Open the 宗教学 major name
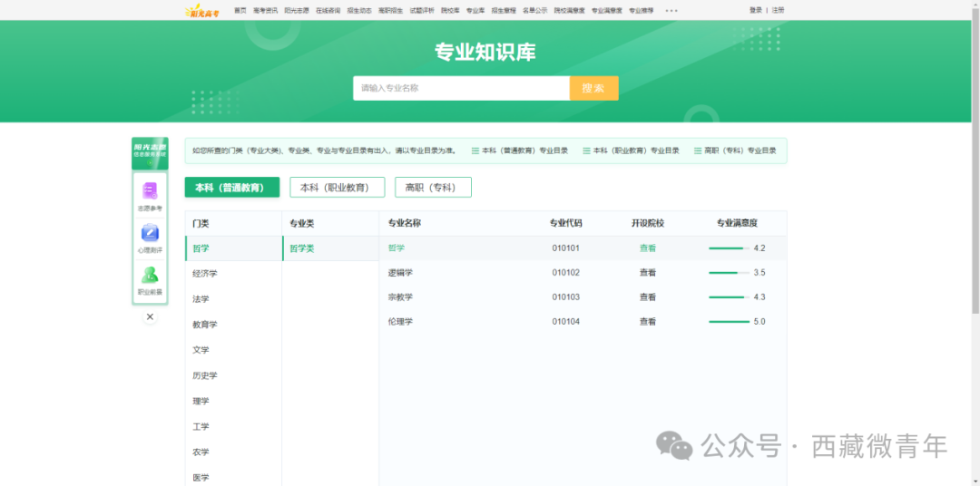Image resolution: width=980 pixels, height=486 pixels. [401, 296]
